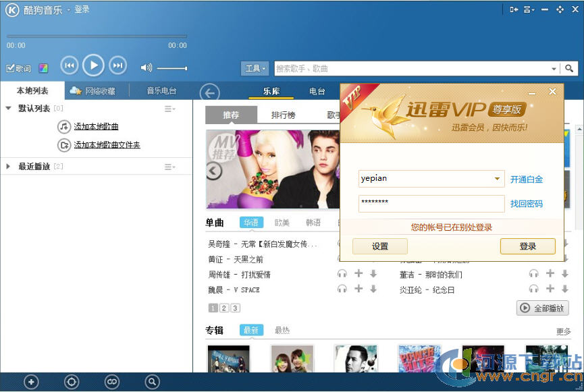584x392 pixels.
Task: Click the 登录 button
Action: [527, 246]
